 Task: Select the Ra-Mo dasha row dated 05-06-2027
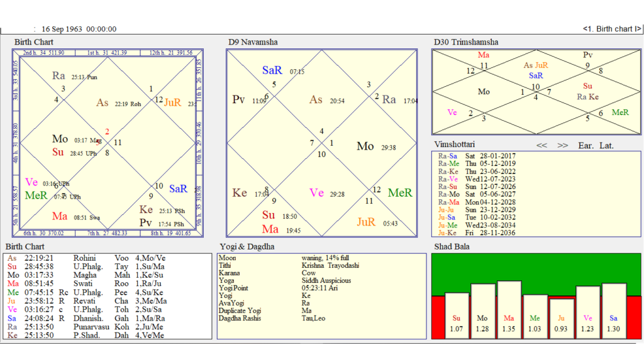(x=477, y=194)
